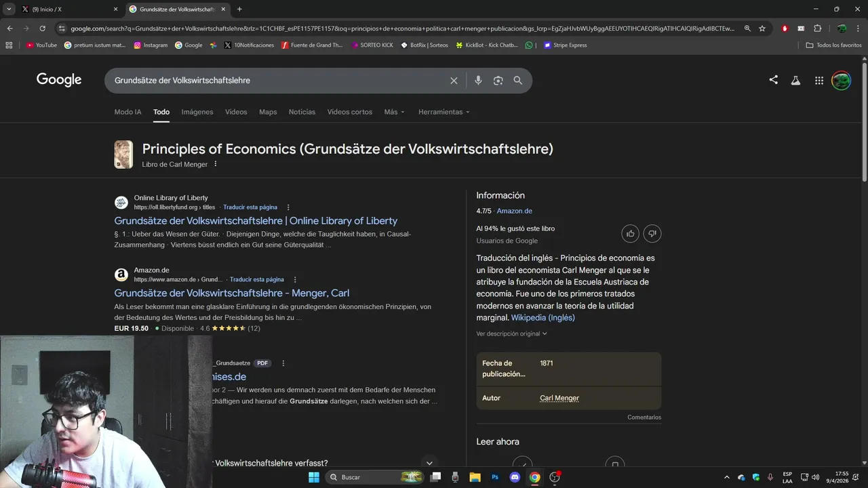Image resolution: width=868 pixels, height=488 pixels.
Task: Open Google Lens image search icon
Action: tap(498, 81)
